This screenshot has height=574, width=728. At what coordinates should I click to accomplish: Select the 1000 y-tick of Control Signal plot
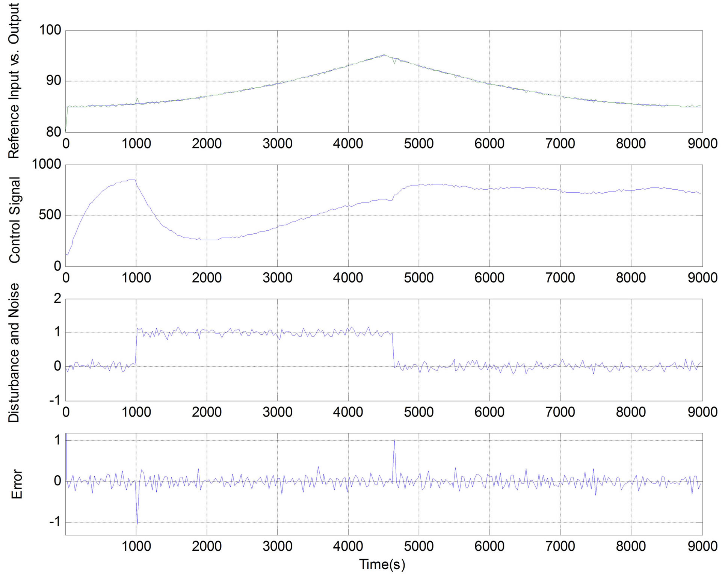coord(47,164)
